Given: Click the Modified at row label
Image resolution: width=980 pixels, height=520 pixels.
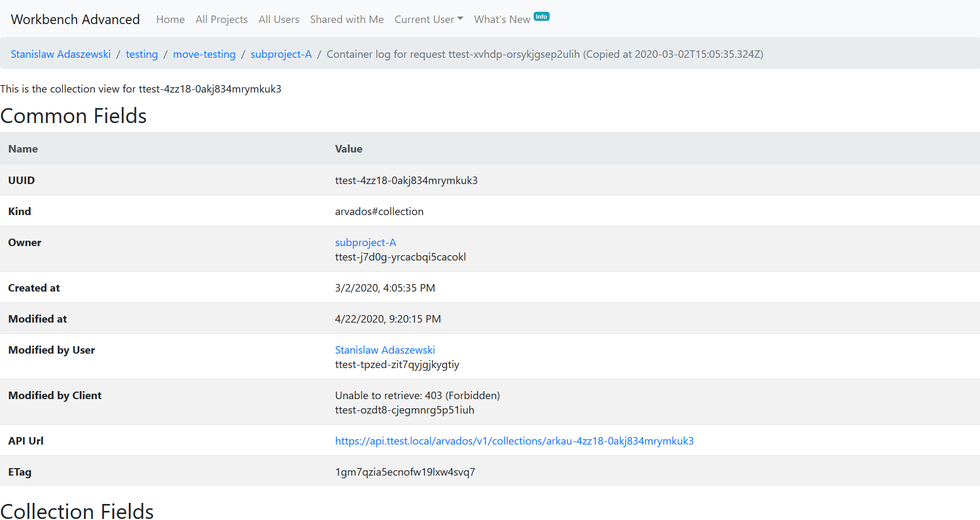Looking at the screenshot, I should coord(37,319).
